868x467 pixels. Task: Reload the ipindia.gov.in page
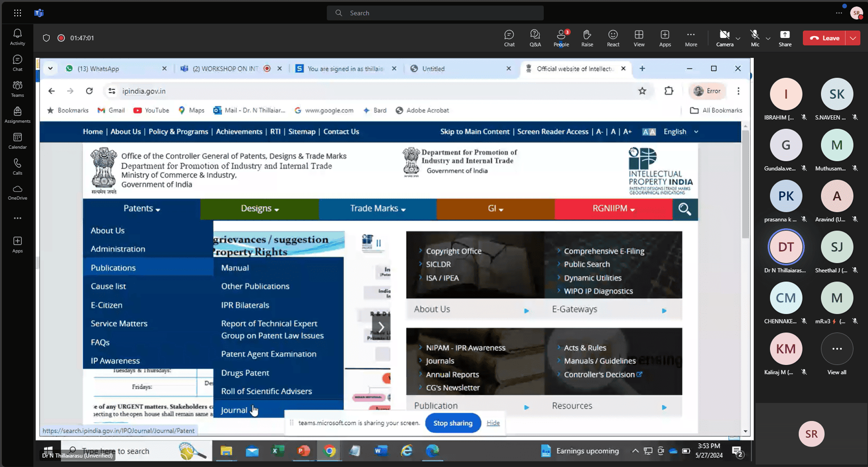[x=89, y=91]
